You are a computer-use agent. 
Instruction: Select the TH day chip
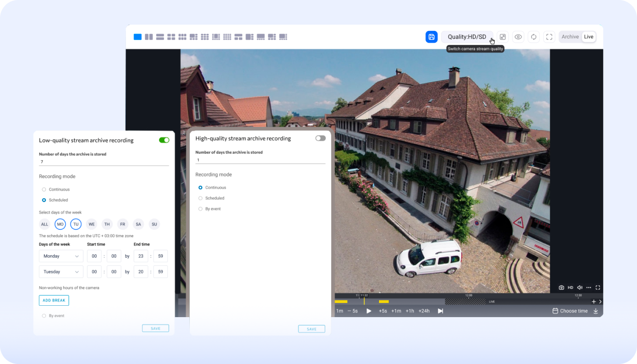[x=107, y=224]
